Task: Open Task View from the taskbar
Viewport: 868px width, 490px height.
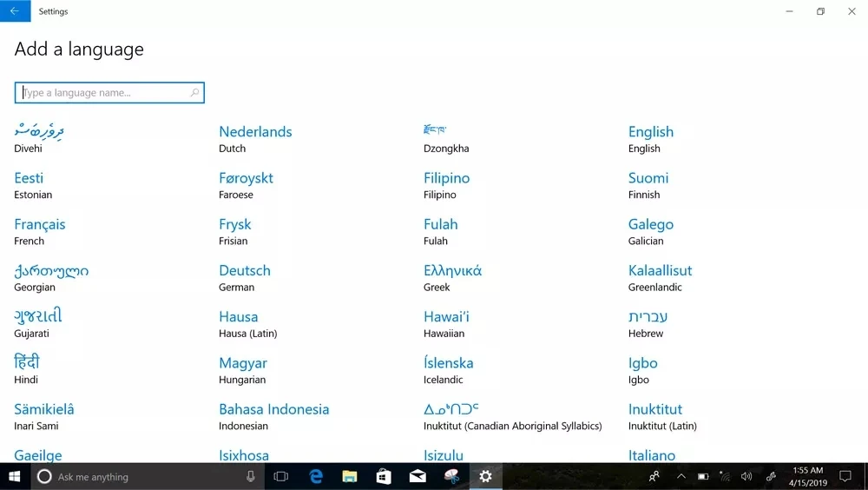Action: pos(281,477)
